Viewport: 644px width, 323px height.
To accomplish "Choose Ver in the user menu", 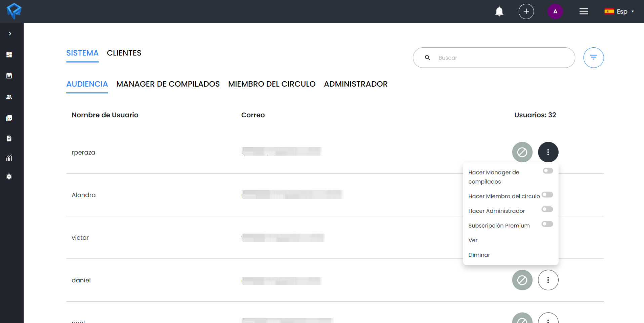I will tap(473, 240).
